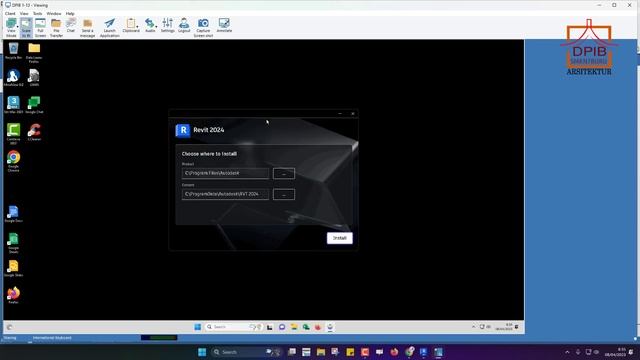This screenshot has height=360, width=640.
Task: Click the Logout toolbar icon
Action: click(x=184, y=25)
